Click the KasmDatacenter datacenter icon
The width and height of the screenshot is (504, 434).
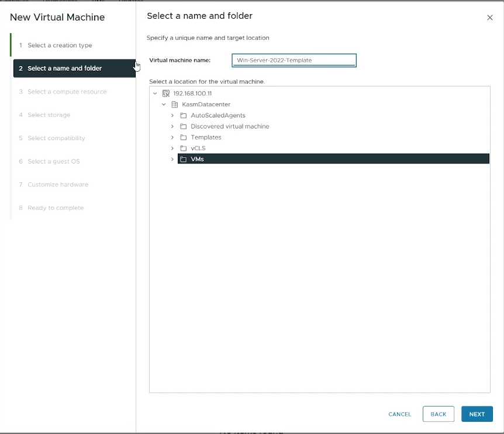pyautogui.click(x=174, y=104)
